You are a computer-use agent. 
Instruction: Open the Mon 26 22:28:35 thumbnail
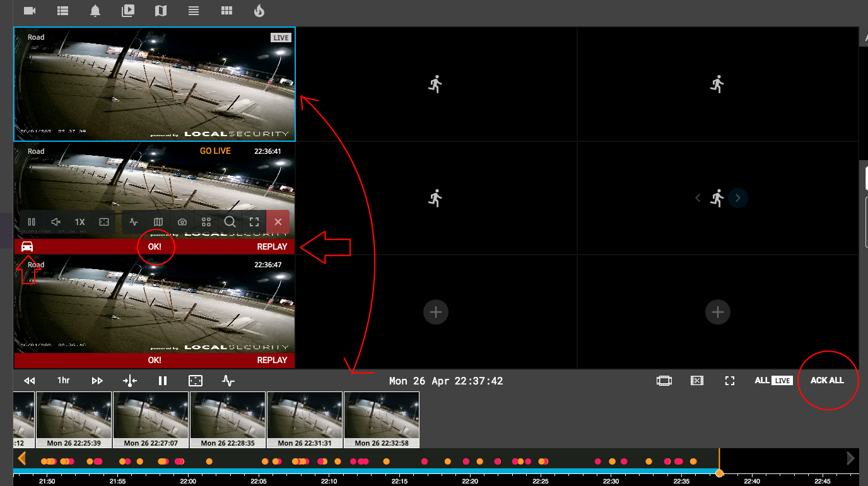[228, 420]
